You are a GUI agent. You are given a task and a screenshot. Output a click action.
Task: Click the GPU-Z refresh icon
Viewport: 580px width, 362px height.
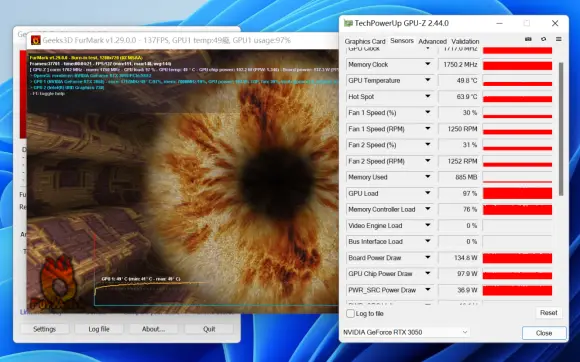click(x=543, y=39)
